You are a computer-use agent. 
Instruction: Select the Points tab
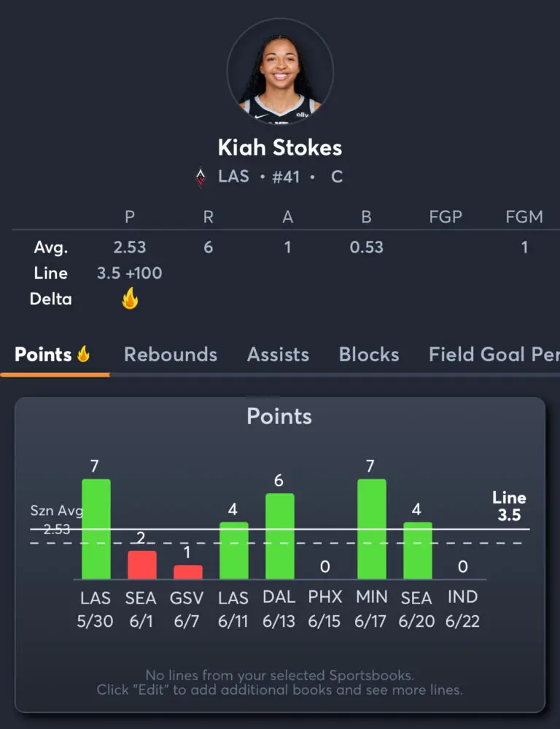52,354
